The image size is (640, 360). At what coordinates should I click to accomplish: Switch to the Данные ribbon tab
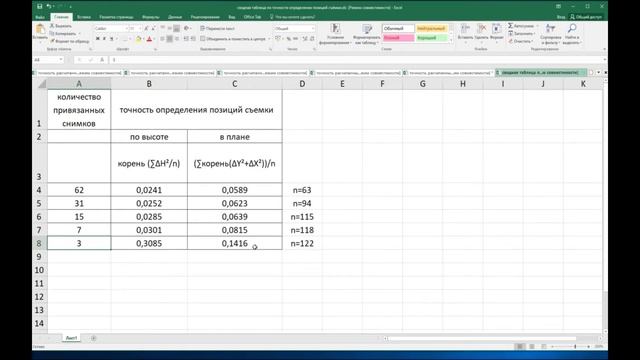(x=175, y=17)
